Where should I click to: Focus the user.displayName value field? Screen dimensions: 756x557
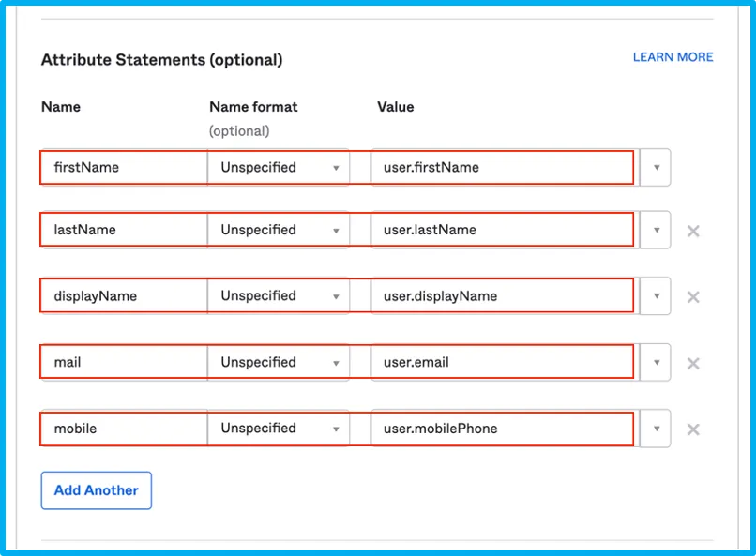[506, 295]
